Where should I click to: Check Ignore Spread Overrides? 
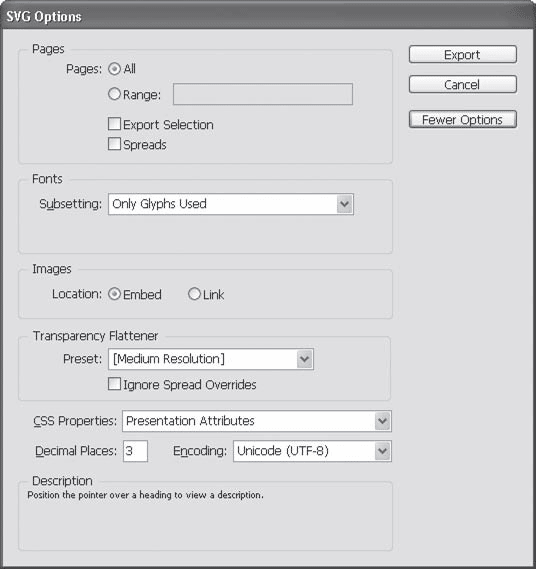pos(114,384)
